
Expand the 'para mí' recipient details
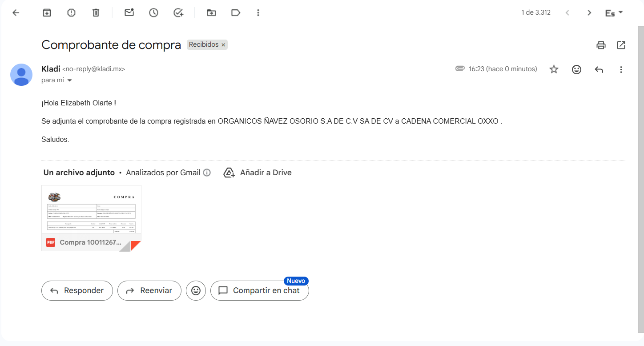click(x=69, y=80)
